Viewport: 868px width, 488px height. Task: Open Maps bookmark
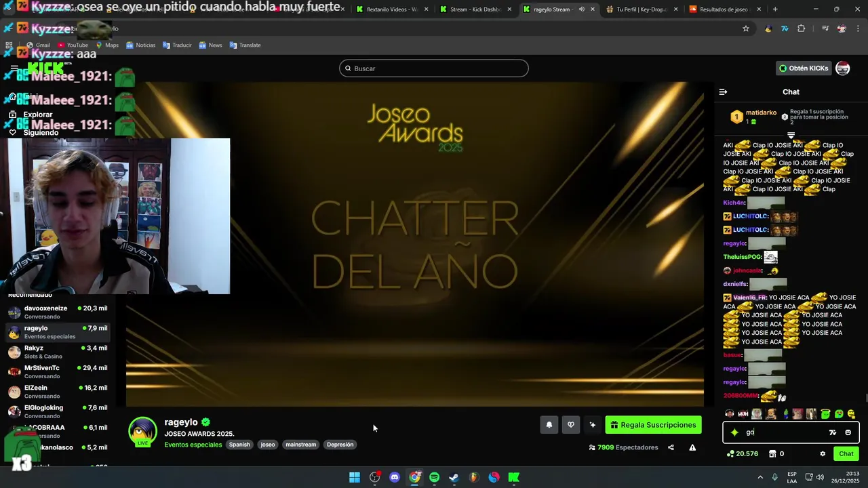(x=107, y=45)
